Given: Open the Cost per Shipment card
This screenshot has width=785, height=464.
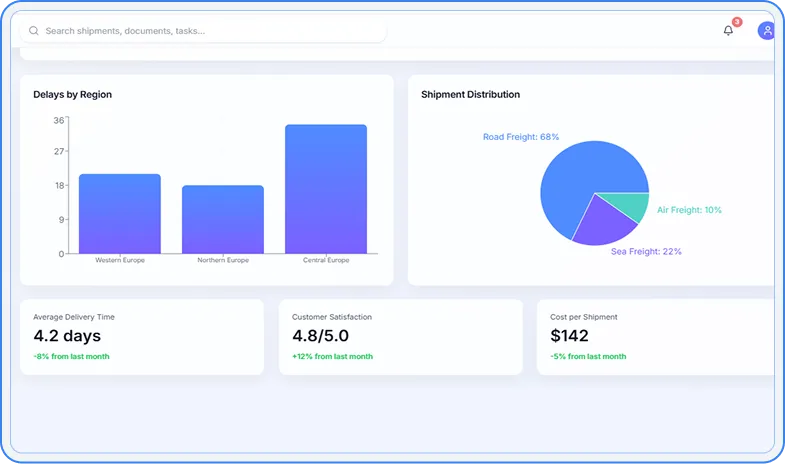Looking at the screenshot, I should 656,337.
